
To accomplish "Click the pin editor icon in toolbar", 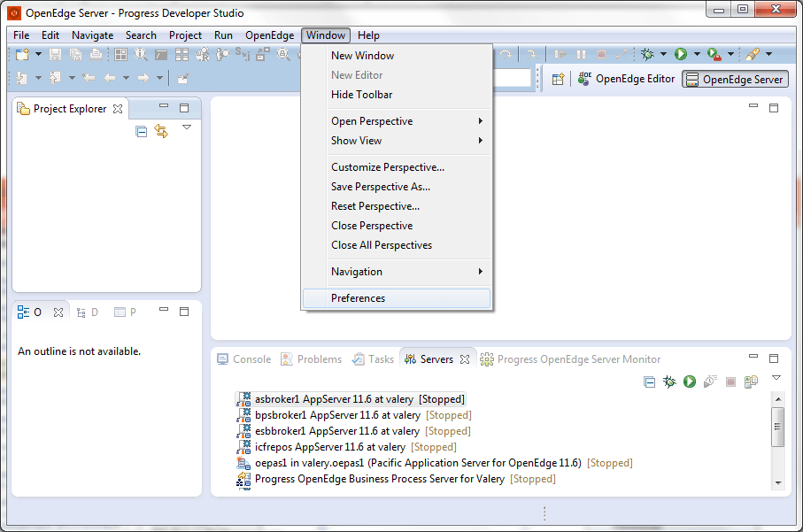I will [x=183, y=79].
